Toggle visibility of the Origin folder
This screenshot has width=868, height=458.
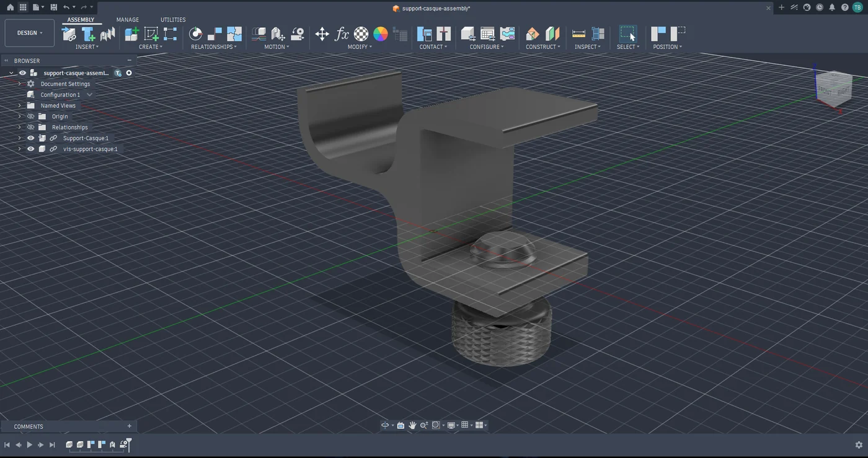coord(30,117)
